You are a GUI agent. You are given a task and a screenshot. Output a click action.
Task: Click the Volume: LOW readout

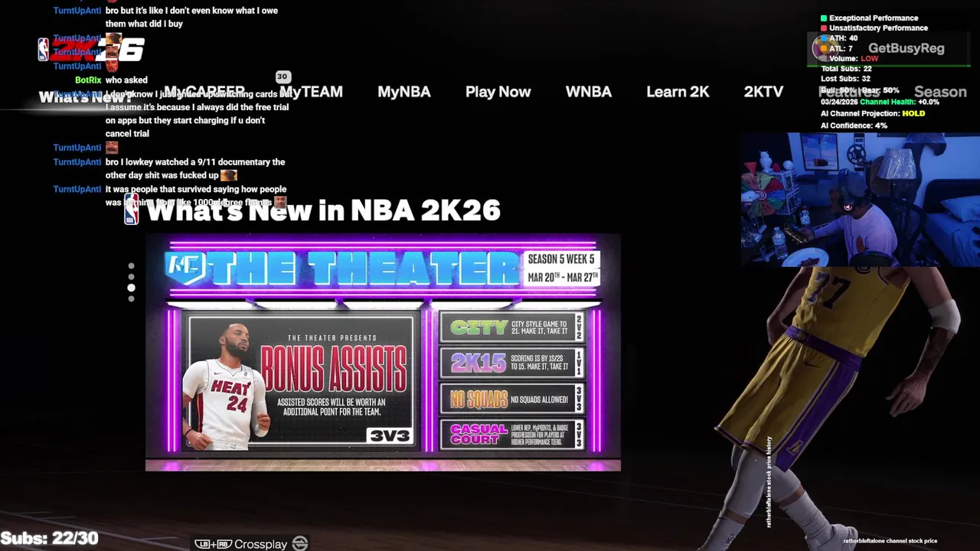click(x=854, y=58)
